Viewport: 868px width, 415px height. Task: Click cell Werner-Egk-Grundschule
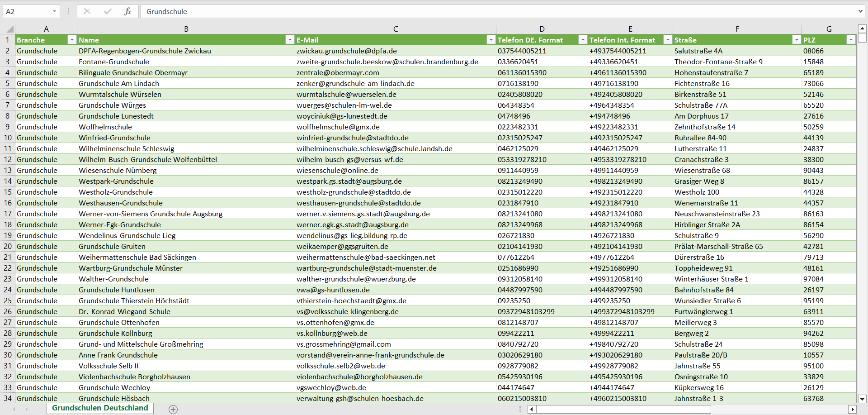pos(186,224)
